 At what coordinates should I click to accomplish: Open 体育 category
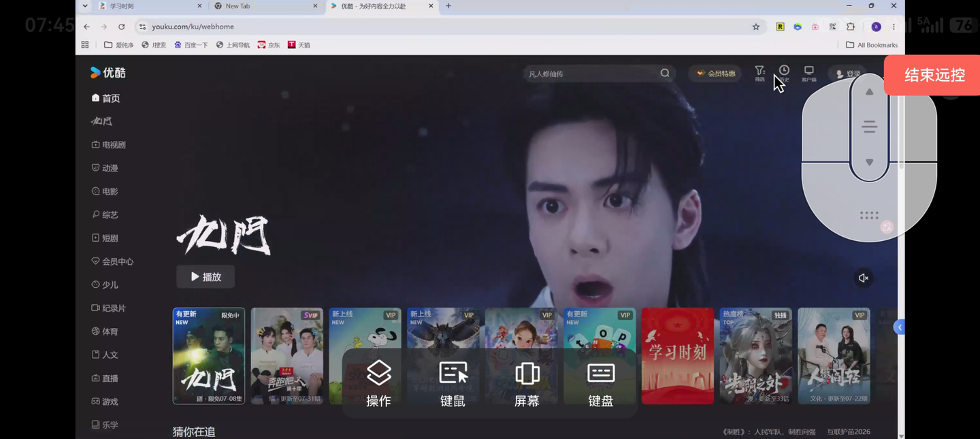click(x=105, y=331)
